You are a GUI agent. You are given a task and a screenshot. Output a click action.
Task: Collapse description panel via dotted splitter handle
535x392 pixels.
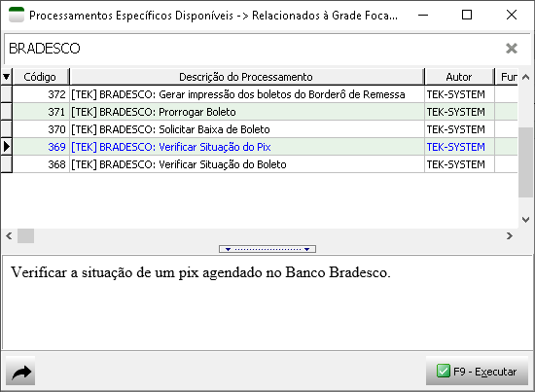point(267,249)
